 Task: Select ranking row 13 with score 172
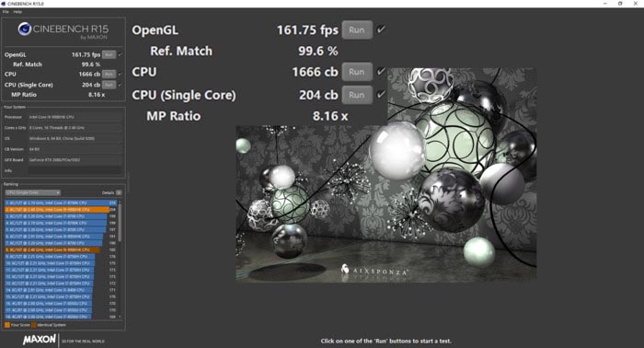61,284
